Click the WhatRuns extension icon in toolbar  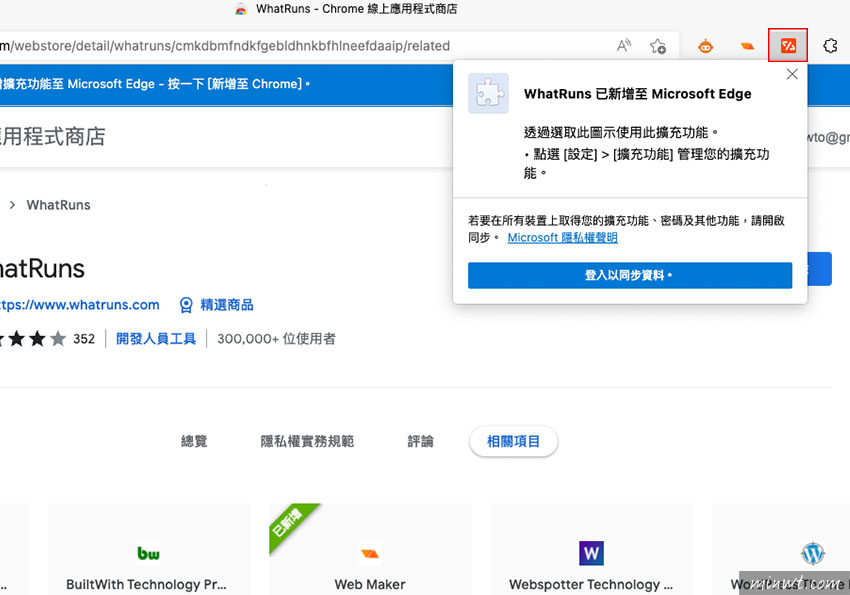788,46
